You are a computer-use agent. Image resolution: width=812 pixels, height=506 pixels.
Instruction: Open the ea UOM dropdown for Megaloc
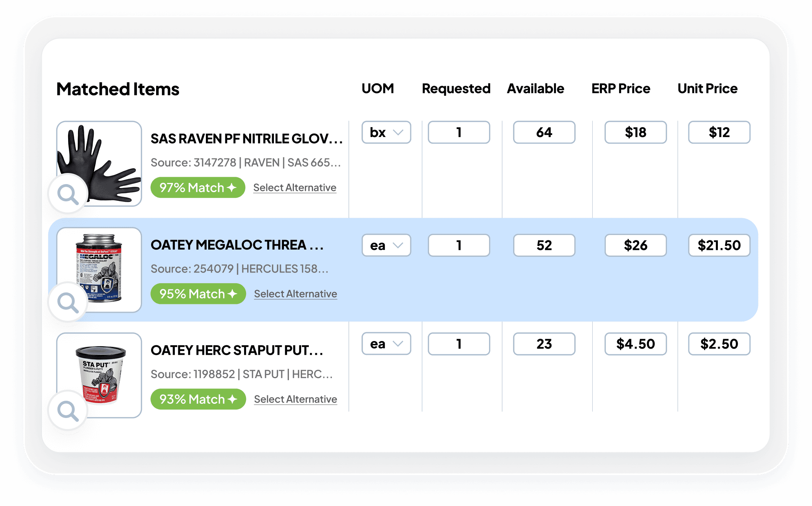[386, 245]
